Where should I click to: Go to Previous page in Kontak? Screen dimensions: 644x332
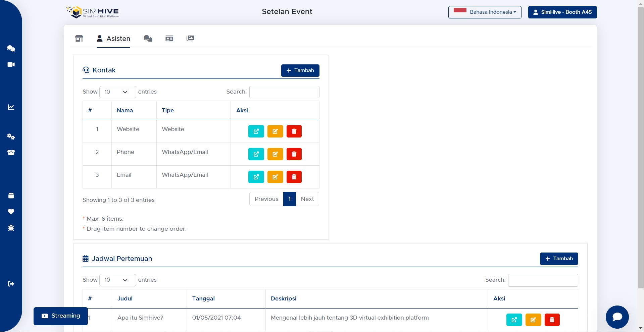[x=266, y=199]
